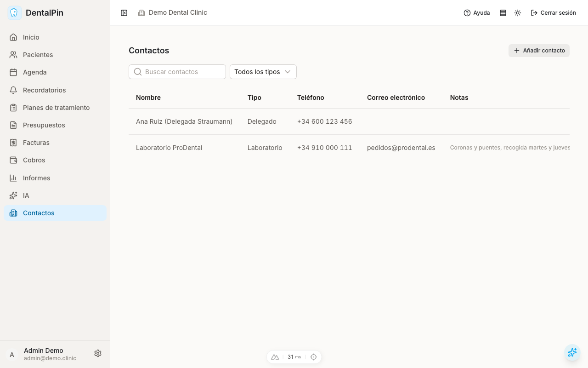Screen dimensions: 588x368
Task: Click Admin Demo user name
Action: click(44, 351)
